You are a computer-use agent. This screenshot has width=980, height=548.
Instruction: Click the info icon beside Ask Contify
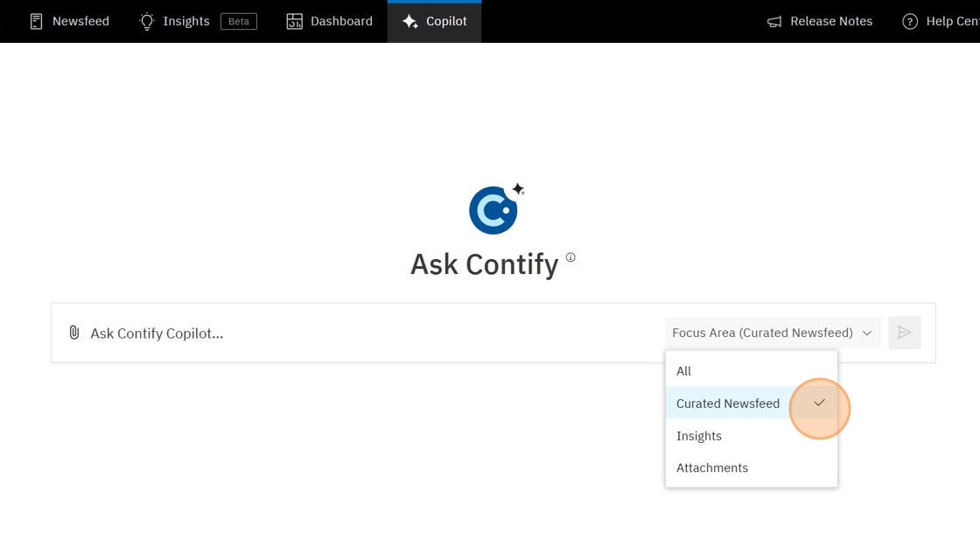coord(570,256)
